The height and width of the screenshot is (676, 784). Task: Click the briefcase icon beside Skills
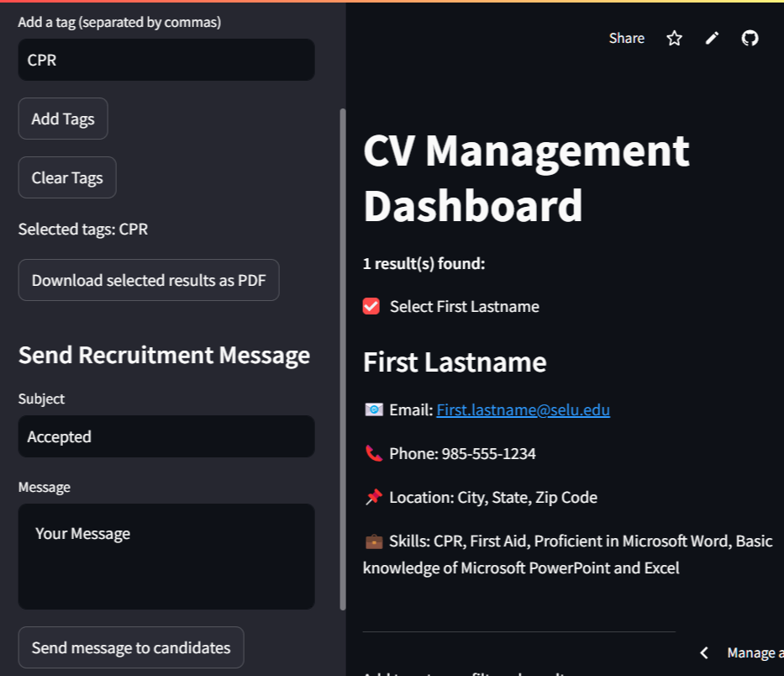(x=374, y=541)
